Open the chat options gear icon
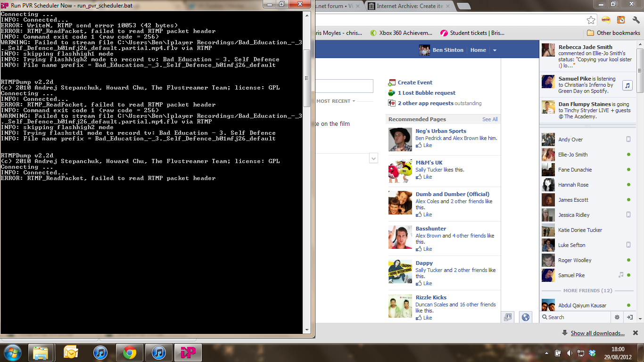Image resolution: width=644 pixels, height=362 pixels. [617, 317]
